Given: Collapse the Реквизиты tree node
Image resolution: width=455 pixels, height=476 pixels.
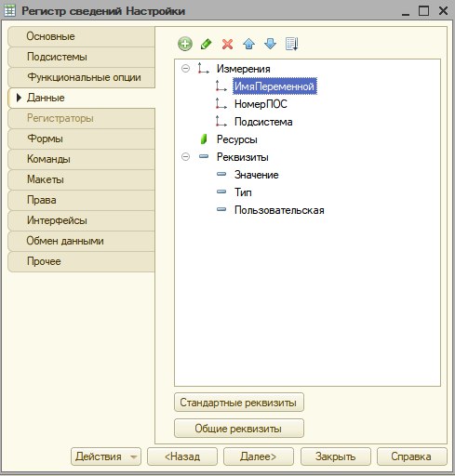Looking at the screenshot, I should [185, 156].
